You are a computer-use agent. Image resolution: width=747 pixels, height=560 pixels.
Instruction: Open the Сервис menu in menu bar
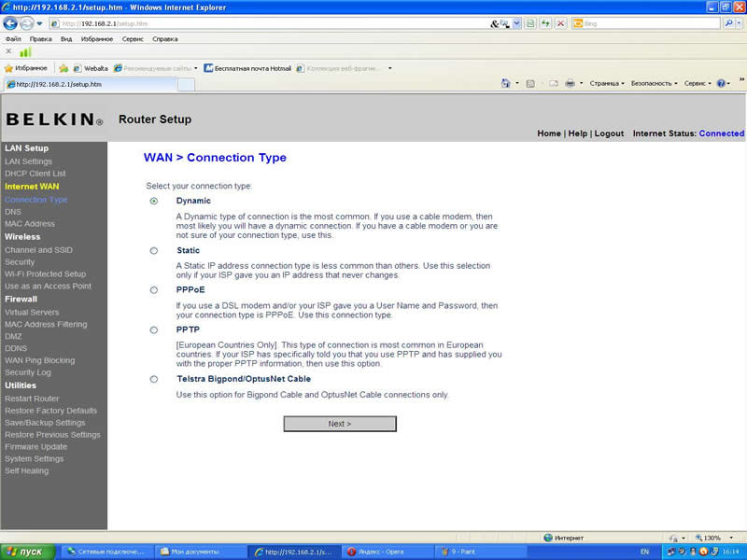point(133,39)
